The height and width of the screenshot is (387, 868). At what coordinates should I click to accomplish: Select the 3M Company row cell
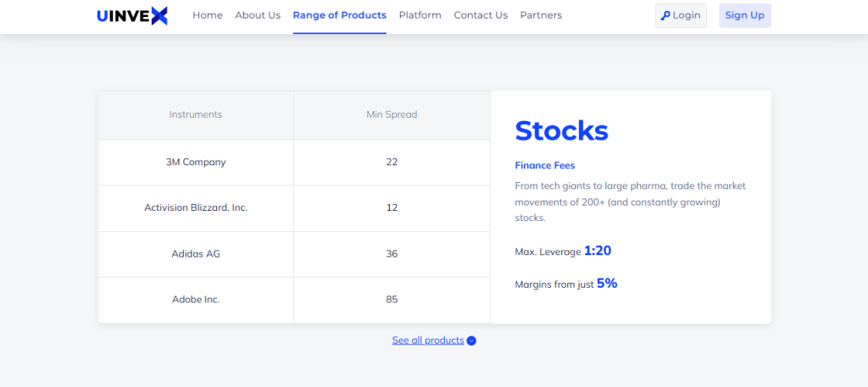tap(196, 163)
